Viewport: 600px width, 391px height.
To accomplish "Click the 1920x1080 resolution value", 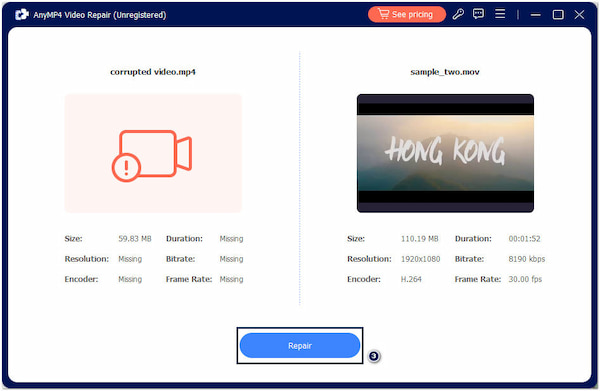I will tap(420, 259).
